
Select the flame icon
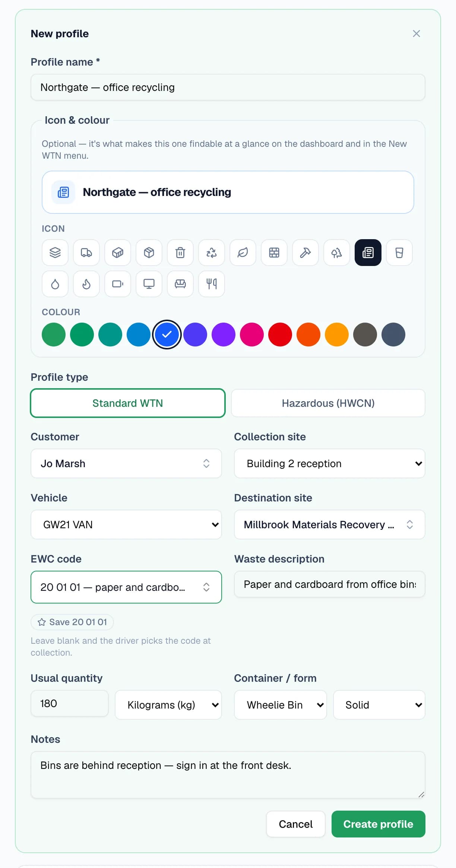click(x=86, y=284)
